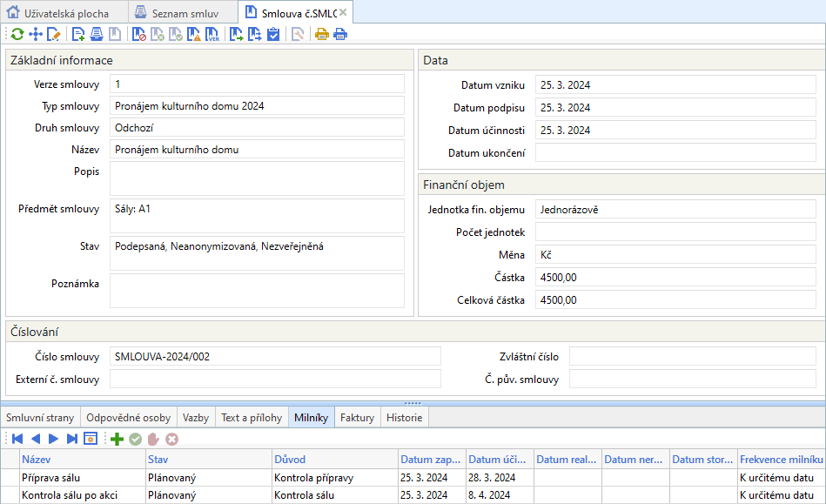This screenshot has height=504, width=826.
Task: Click the Poznámka text field
Action: pos(257,291)
